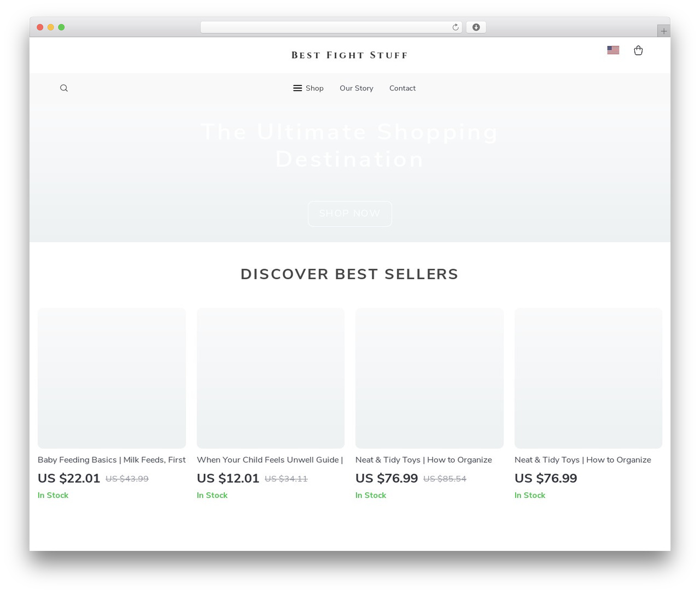Open the Shop hamburger menu
This screenshot has width=700, height=593.
(x=308, y=88)
